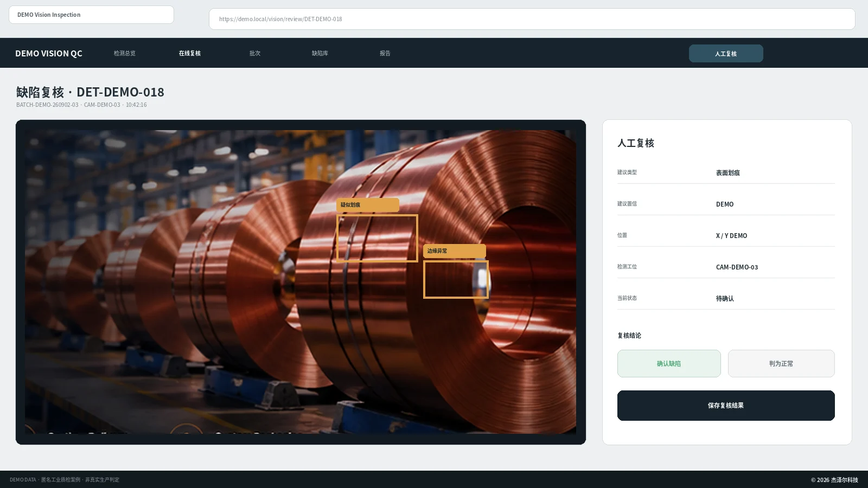Select the scratch bounding box on coil

[377, 238]
